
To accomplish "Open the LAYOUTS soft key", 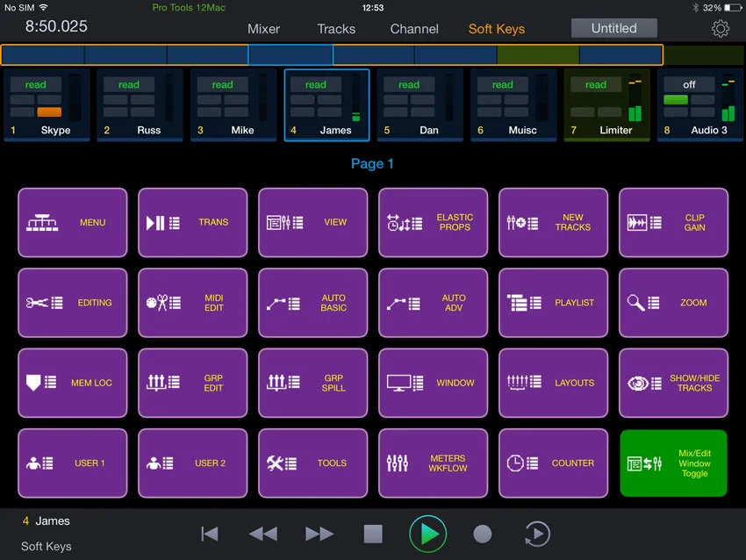I will coord(553,383).
